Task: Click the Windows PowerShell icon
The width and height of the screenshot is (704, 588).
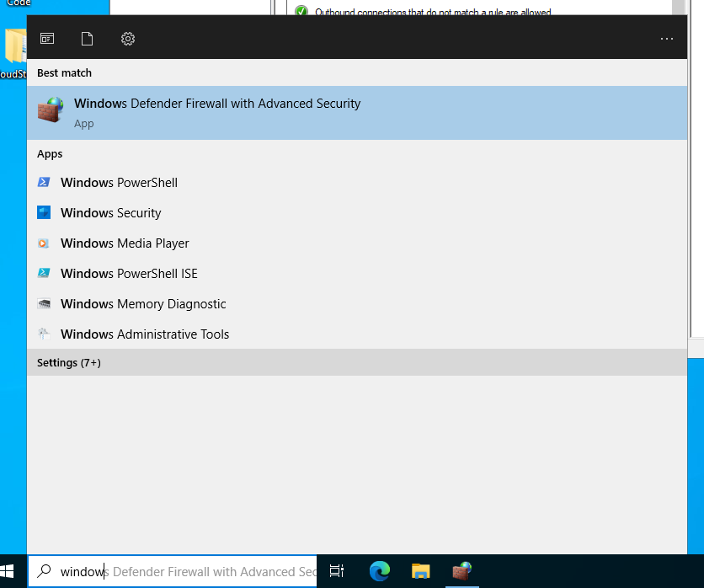Action: (x=44, y=182)
